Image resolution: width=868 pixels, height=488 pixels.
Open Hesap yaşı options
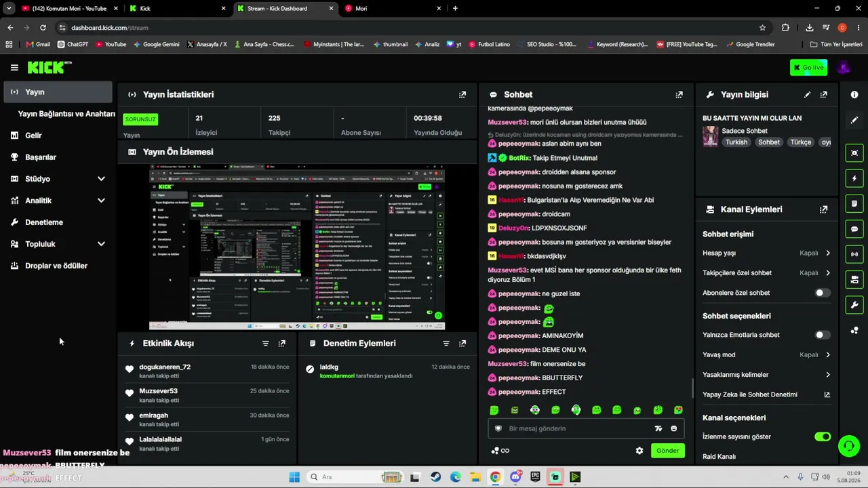tap(766, 253)
